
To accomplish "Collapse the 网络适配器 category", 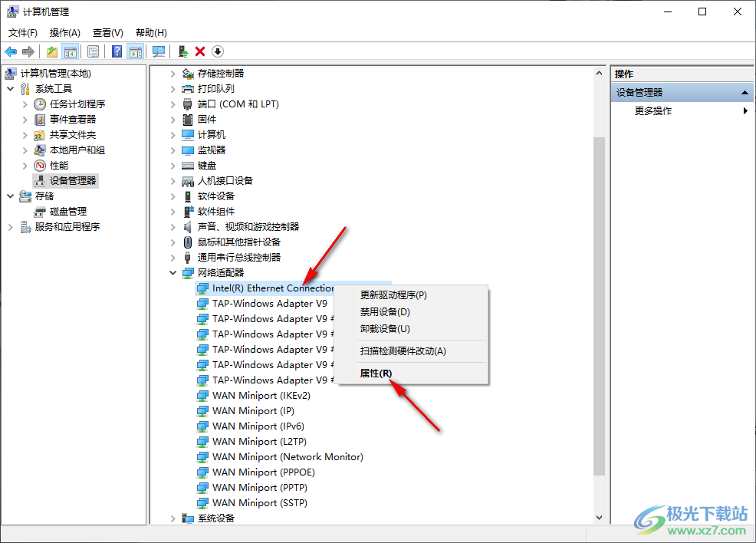I will click(x=173, y=273).
